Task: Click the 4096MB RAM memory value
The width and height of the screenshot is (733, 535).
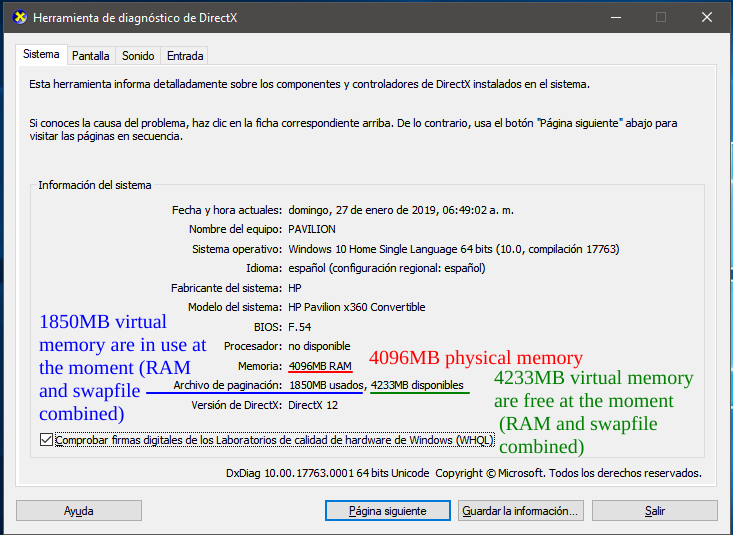Action: pos(320,366)
